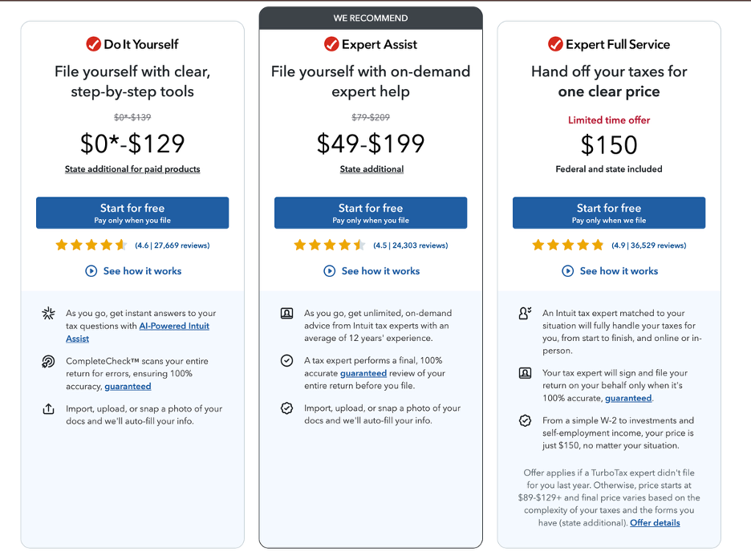Click the Expert Full Service checkmark logo
751x560 pixels.
(x=555, y=44)
